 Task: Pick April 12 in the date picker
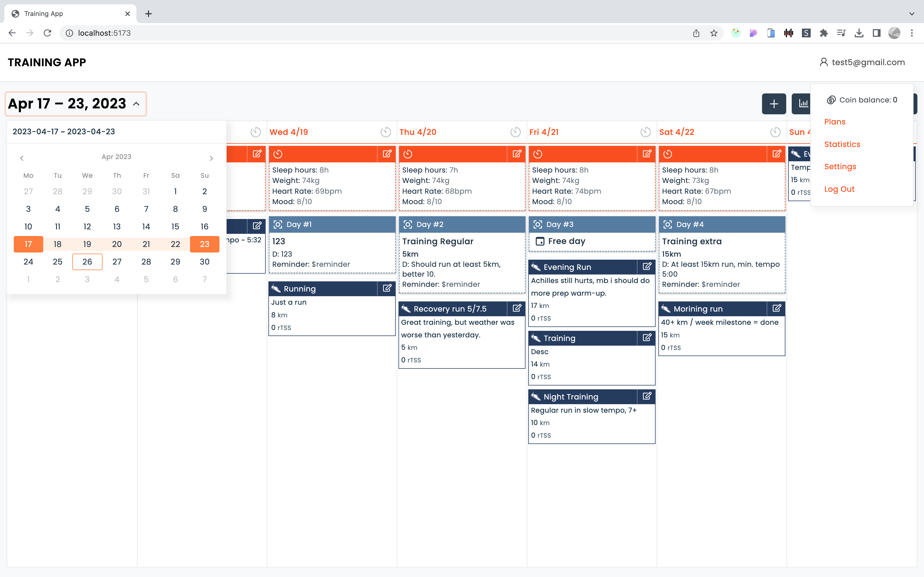pos(87,227)
